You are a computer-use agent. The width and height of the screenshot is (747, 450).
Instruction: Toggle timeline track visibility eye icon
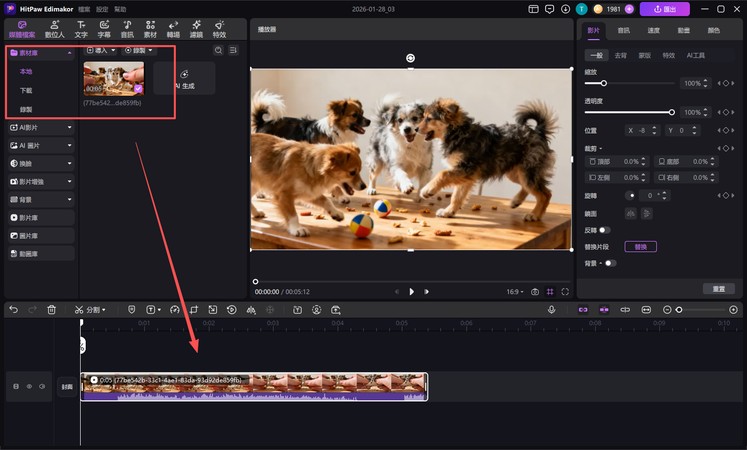(x=29, y=386)
